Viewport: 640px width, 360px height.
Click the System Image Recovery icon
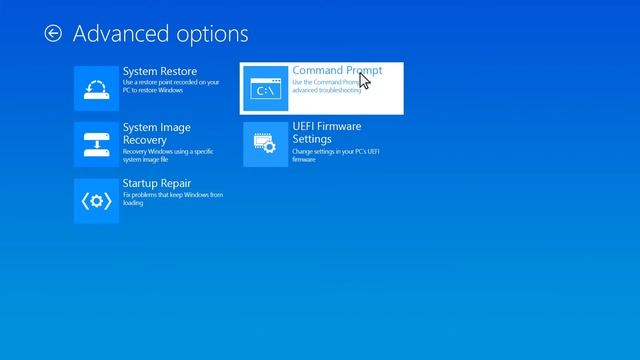pyautogui.click(x=96, y=144)
